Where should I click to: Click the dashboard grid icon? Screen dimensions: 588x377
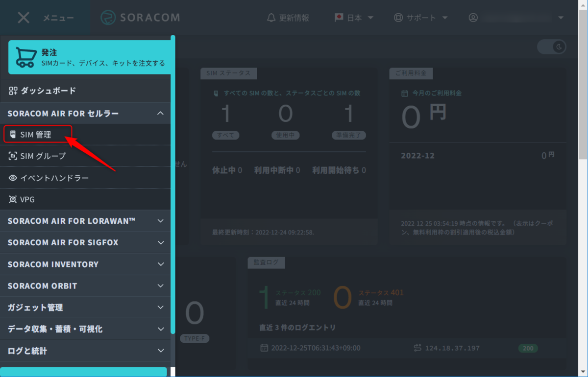coord(13,91)
